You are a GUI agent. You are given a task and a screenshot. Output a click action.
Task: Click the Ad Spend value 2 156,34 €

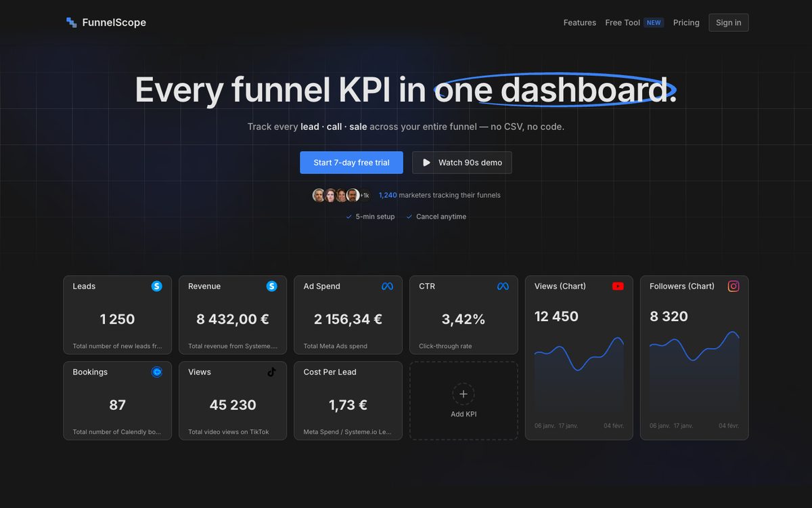click(x=348, y=319)
